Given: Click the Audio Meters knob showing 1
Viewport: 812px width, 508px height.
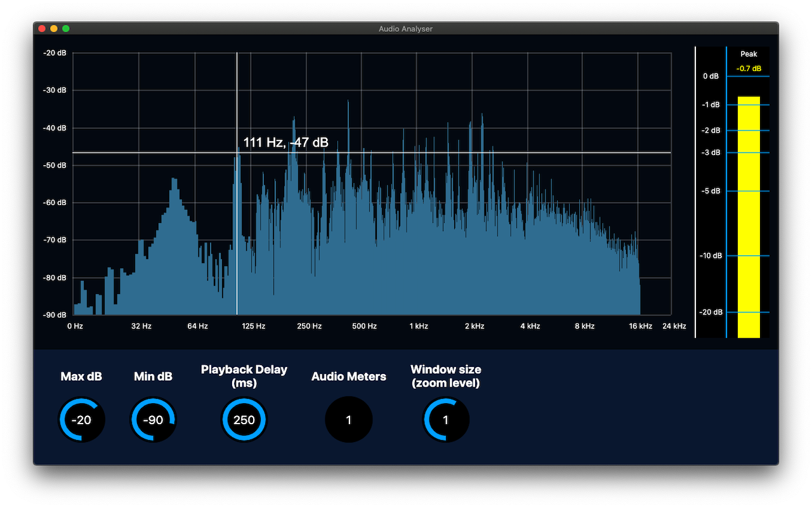Looking at the screenshot, I should pos(349,420).
